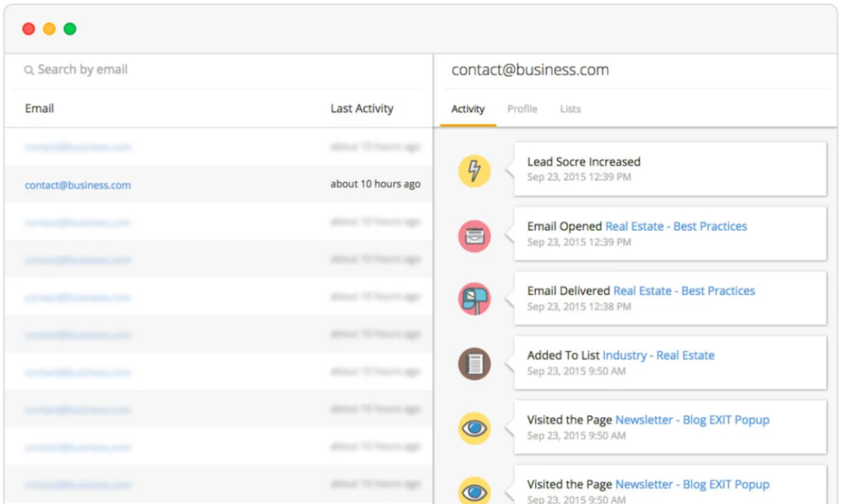Click the green maximize window button
This screenshot has width=844, height=504.
coord(70,29)
